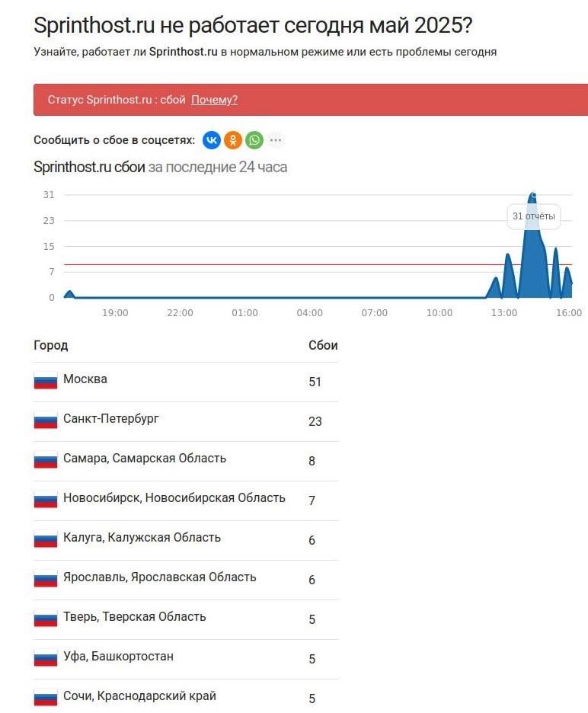Click the "Сбои" column header
Image resolution: width=588 pixels, height=713 pixels.
tap(323, 346)
